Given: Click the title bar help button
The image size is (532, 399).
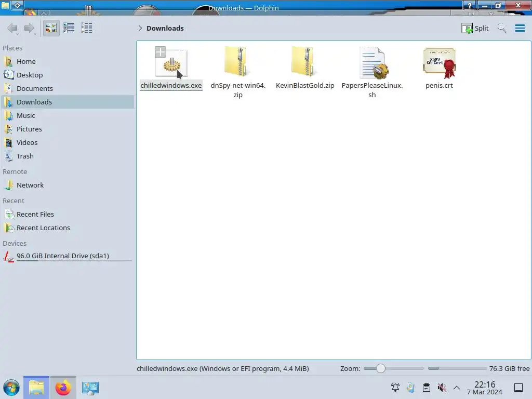Looking at the screenshot, I should pos(470,5).
